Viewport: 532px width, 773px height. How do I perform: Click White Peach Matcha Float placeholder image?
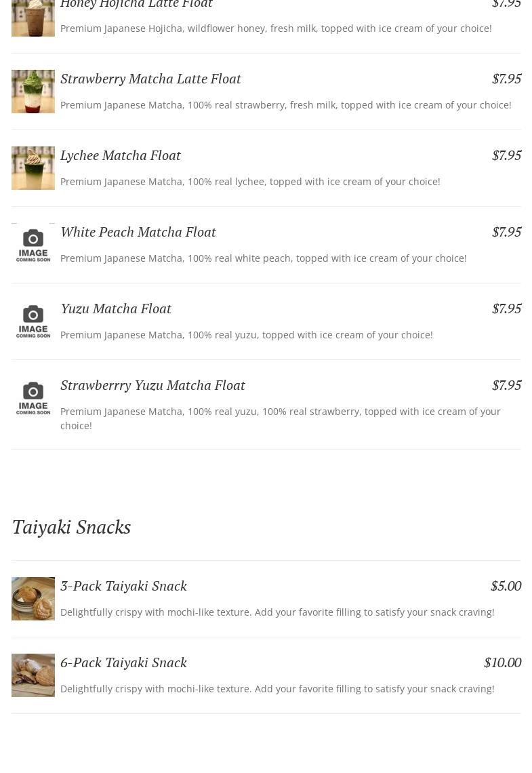click(x=33, y=245)
